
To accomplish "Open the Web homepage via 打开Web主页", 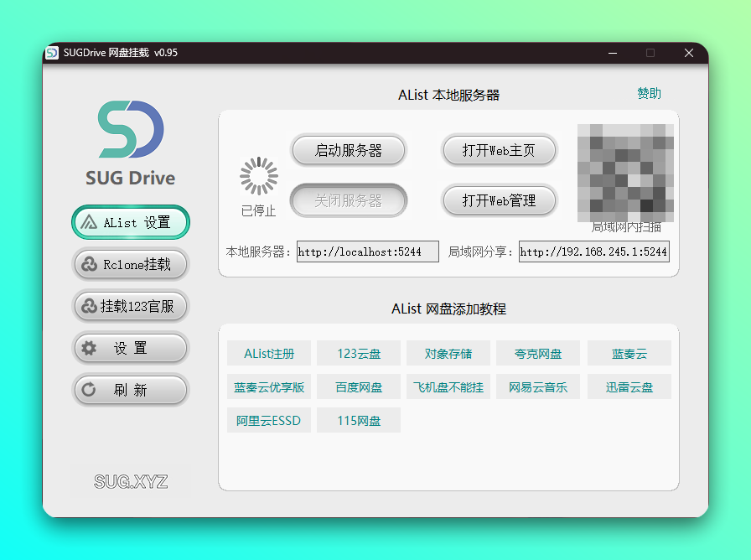I will point(499,150).
